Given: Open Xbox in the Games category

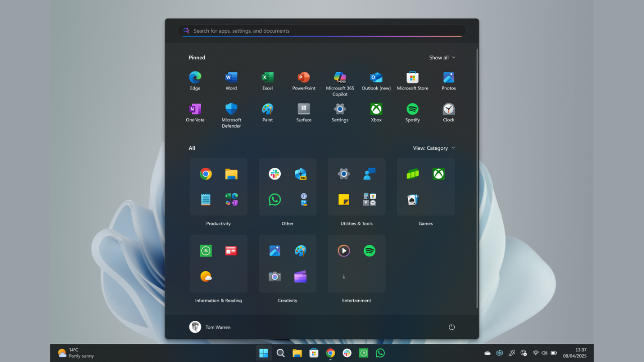Looking at the screenshot, I should click(x=439, y=174).
